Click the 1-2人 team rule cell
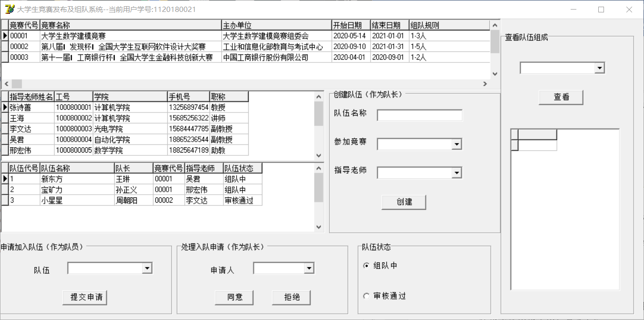This screenshot has width=644, height=320. click(449, 58)
